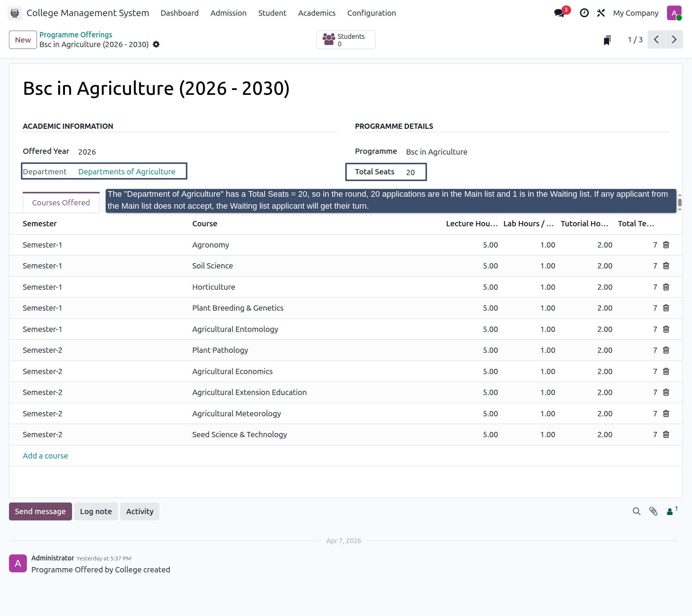
Task: Open the Academics menu
Action: (x=317, y=13)
